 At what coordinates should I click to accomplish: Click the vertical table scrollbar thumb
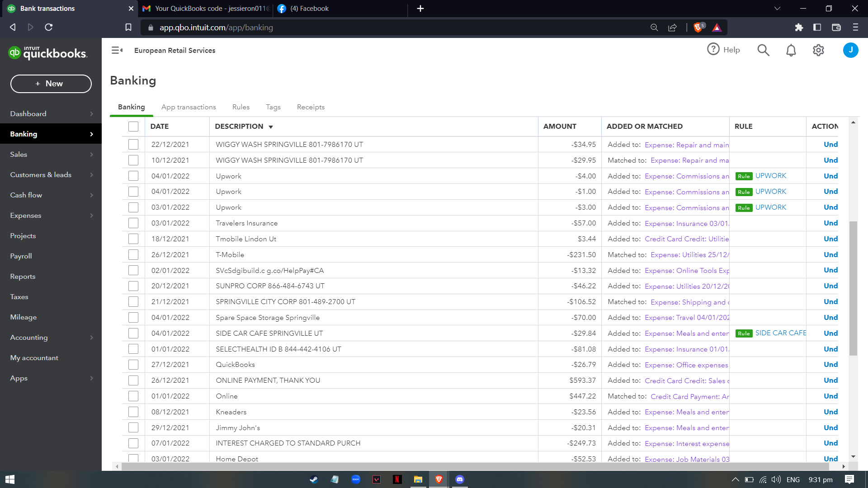(853, 288)
